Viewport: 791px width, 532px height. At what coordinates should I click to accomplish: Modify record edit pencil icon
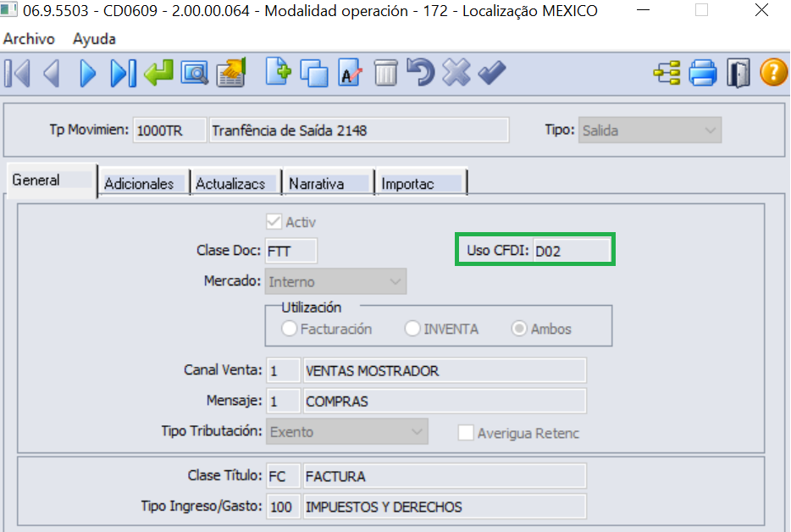click(x=350, y=73)
